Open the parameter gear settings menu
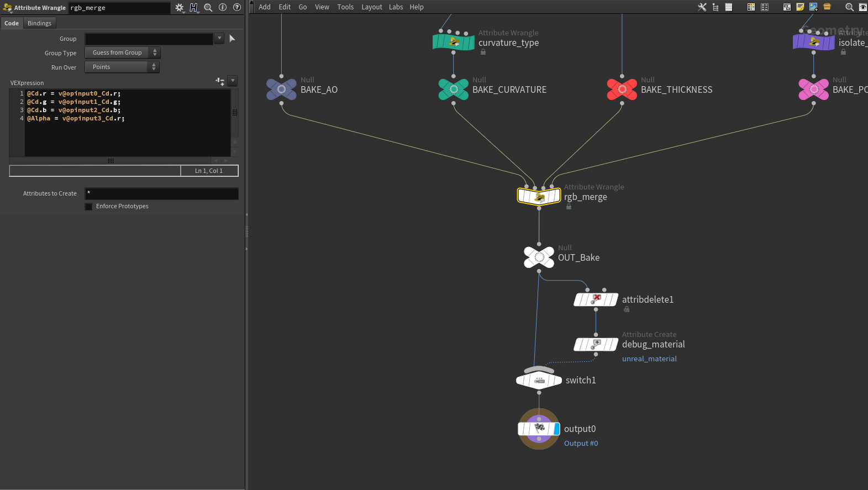The width and height of the screenshot is (868, 490). tap(180, 8)
